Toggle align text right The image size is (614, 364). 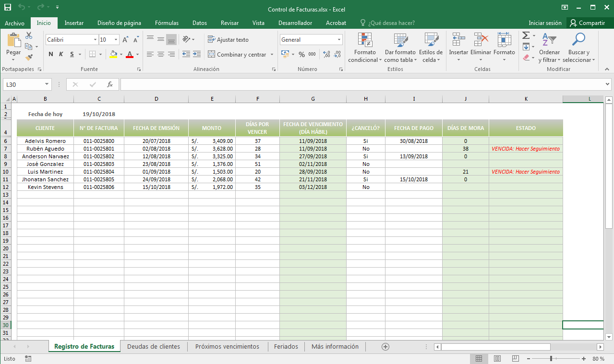pos(171,54)
